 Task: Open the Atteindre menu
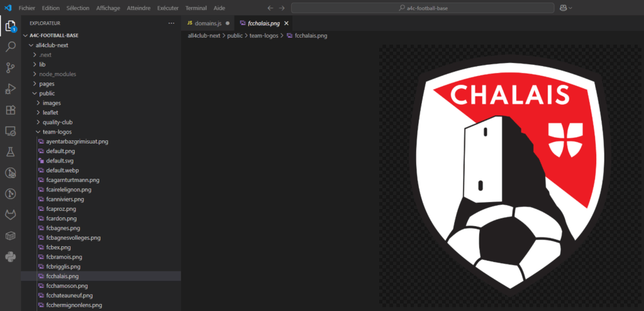click(138, 8)
